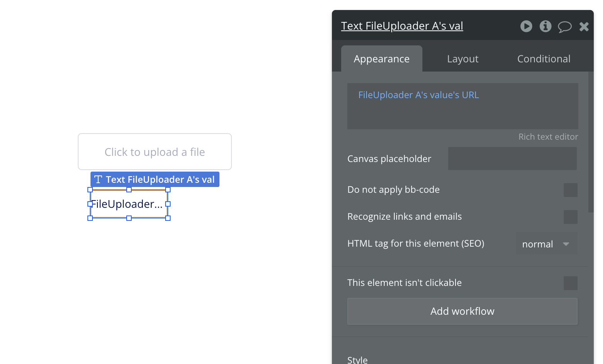Click the FileUploader A's value's URL expression
This screenshot has height=364, width=603.
(x=419, y=95)
